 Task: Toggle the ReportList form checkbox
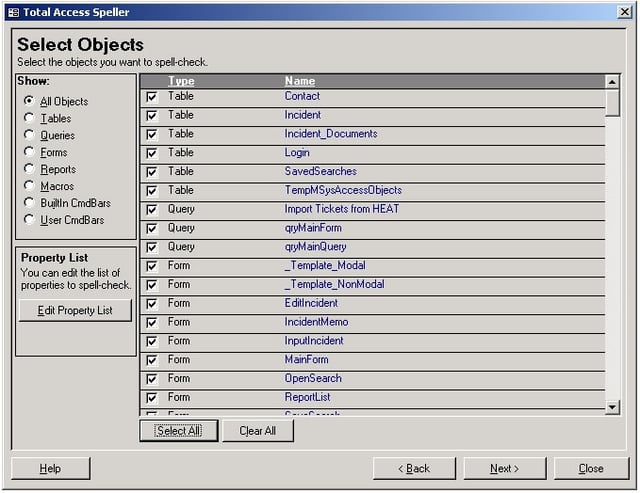tap(152, 398)
